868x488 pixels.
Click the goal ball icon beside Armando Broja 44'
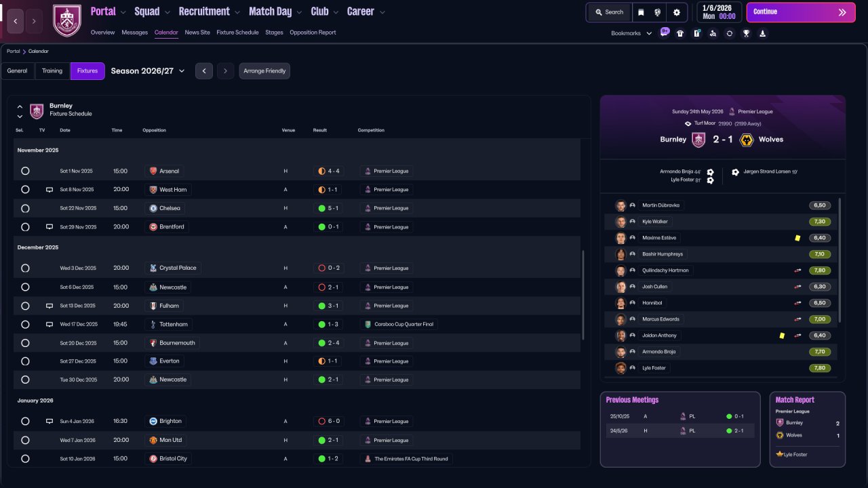point(710,172)
